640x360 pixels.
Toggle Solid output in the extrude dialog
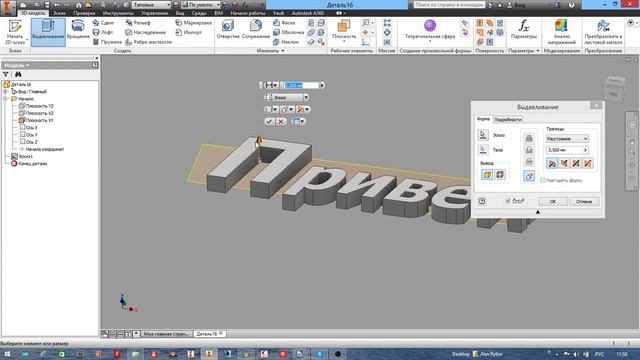[x=487, y=175]
